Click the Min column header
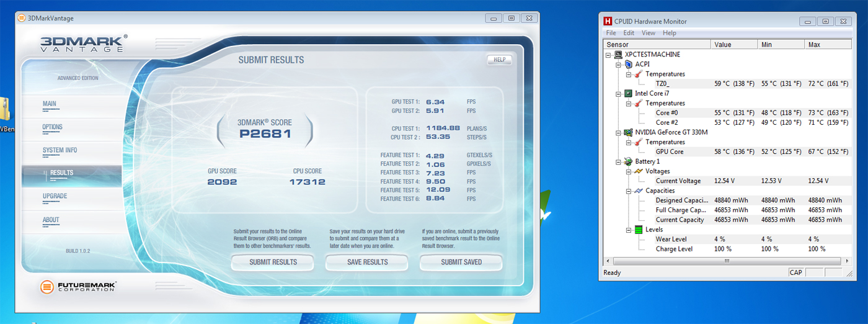Viewport: 868px width, 324px height. (x=781, y=45)
